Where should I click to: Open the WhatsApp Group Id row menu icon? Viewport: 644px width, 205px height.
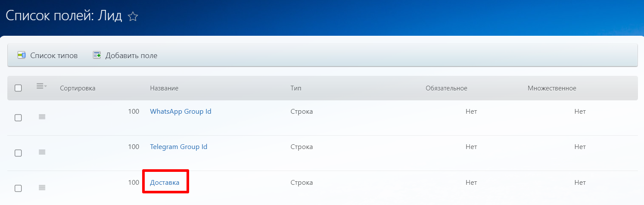click(x=42, y=117)
